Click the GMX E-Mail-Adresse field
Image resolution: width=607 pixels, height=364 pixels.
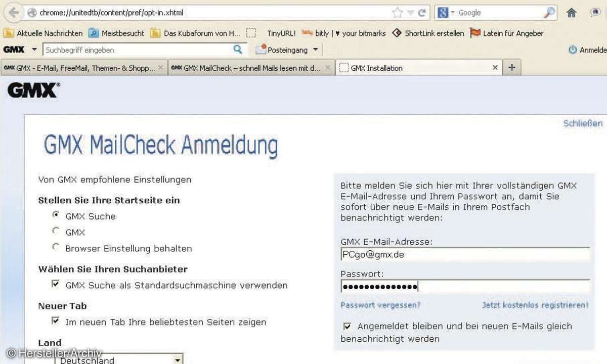(x=465, y=254)
